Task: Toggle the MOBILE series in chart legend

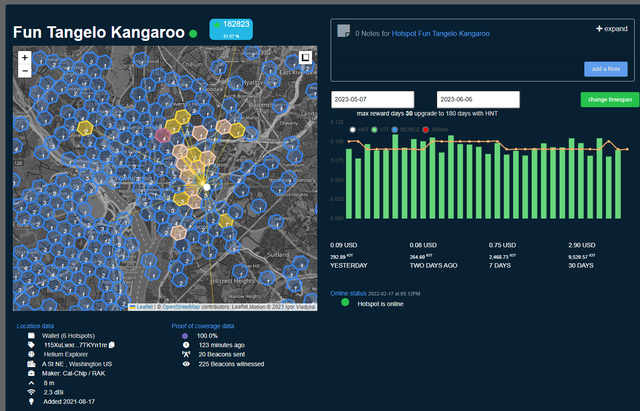Action: click(405, 130)
